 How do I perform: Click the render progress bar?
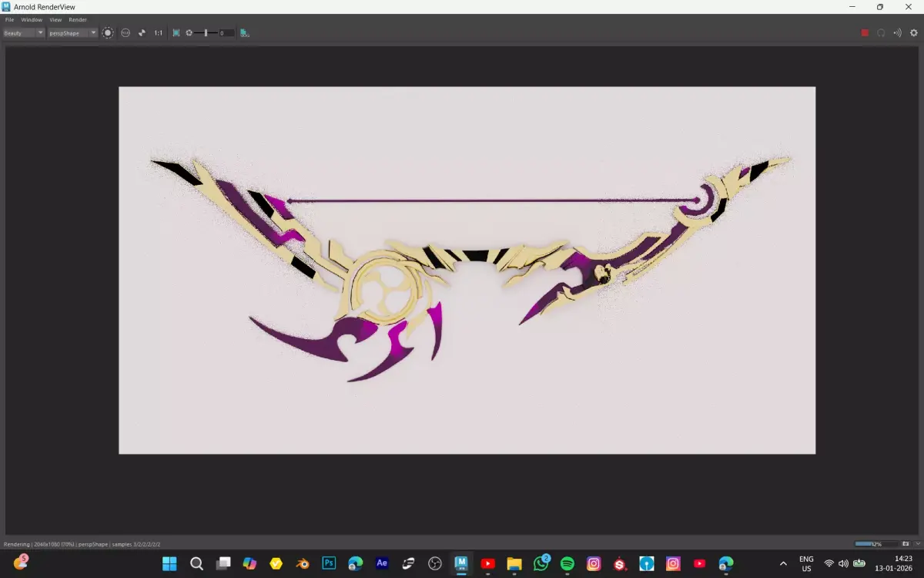tap(875, 544)
